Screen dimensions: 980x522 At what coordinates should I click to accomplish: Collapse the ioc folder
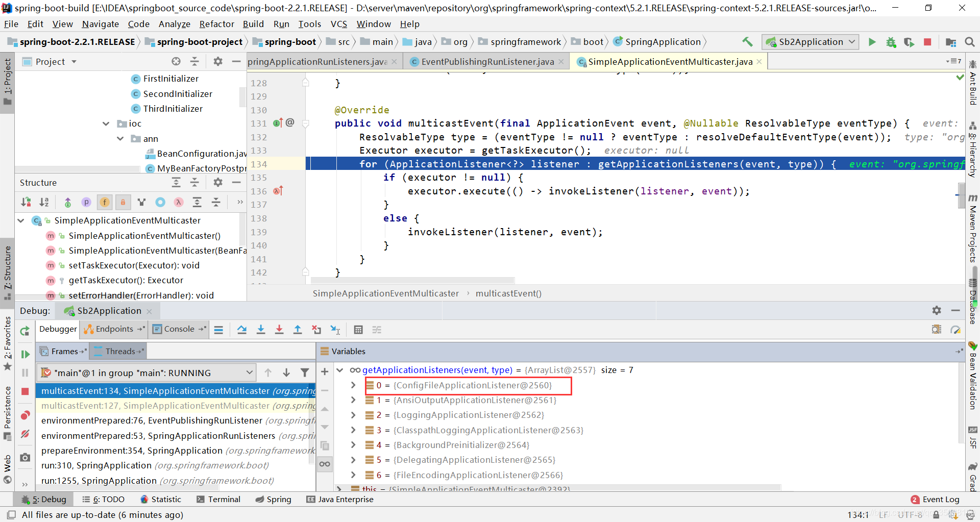[106, 123]
